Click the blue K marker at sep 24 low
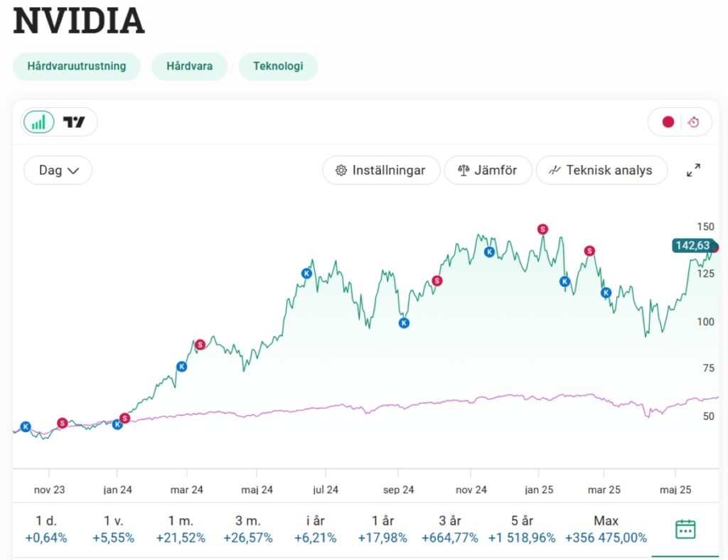This screenshot has width=728, height=560. (x=404, y=323)
